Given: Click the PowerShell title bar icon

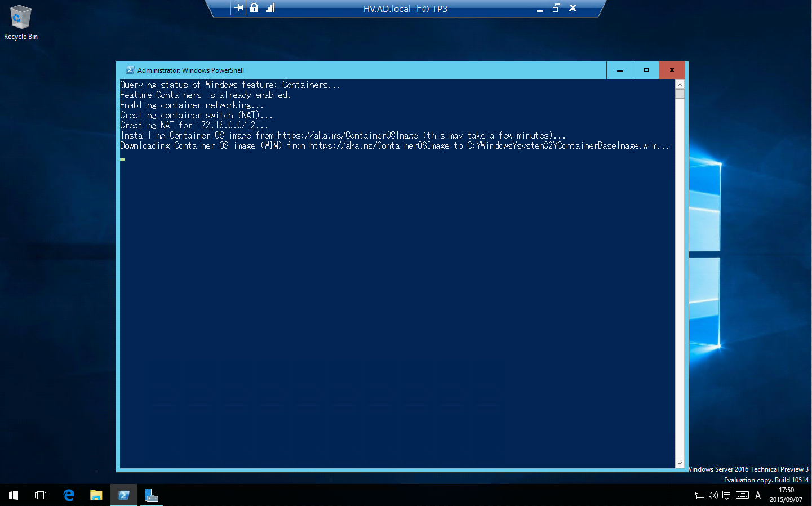Looking at the screenshot, I should pyautogui.click(x=130, y=70).
